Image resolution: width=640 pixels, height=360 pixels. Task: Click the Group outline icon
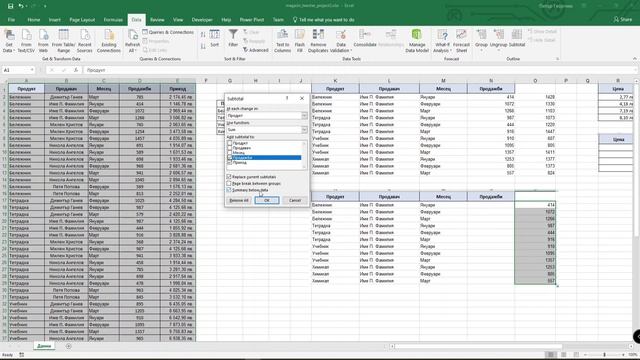point(481,35)
